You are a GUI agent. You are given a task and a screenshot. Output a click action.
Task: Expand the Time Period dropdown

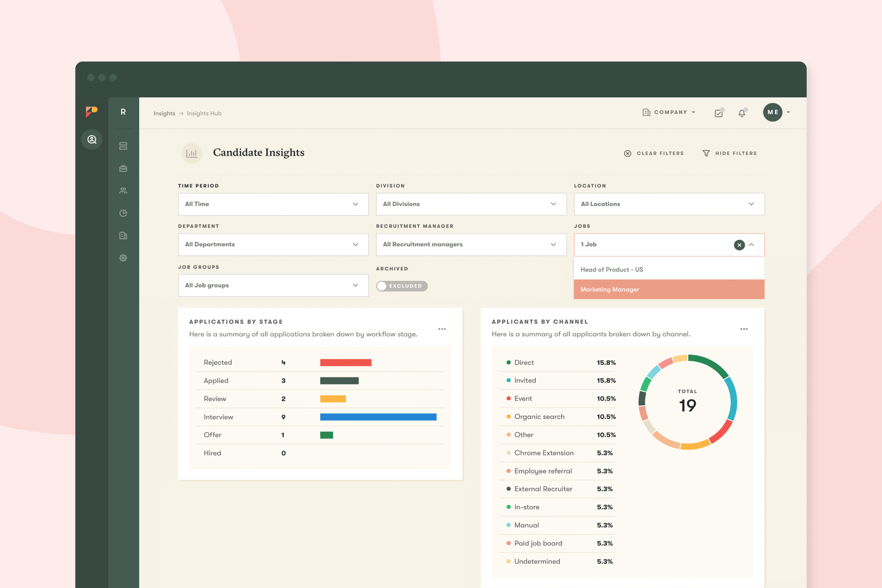(x=273, y=204)
